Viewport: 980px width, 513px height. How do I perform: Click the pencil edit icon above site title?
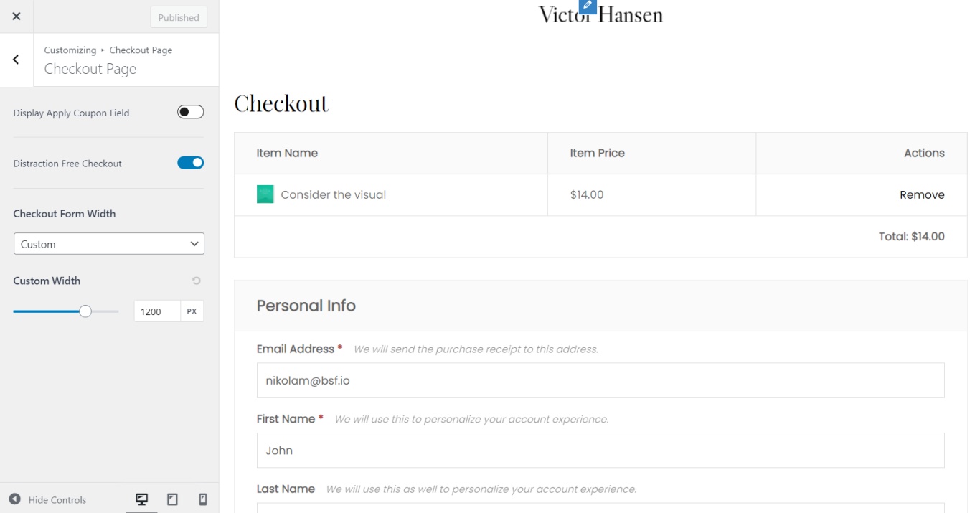(587, 6)
